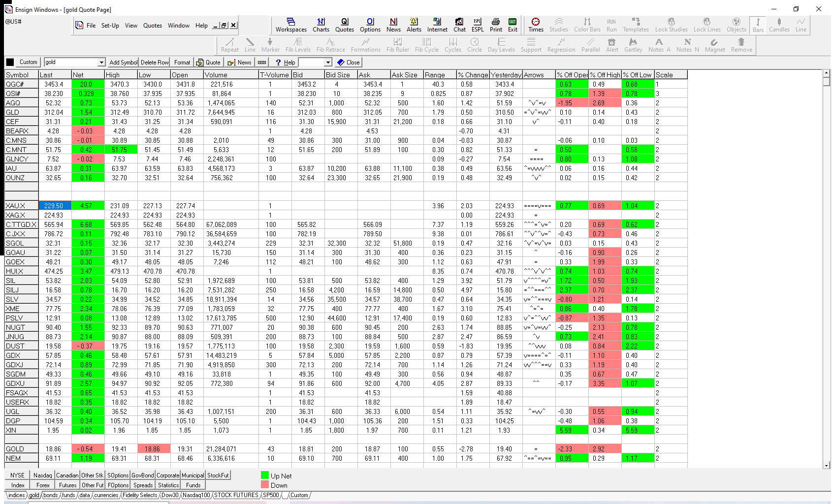Click the green Up Net color swatch
The image size is (835, 504).
pyautogui.click(x=265, y=475)
